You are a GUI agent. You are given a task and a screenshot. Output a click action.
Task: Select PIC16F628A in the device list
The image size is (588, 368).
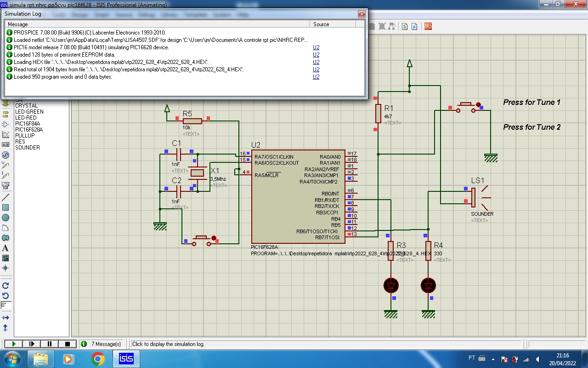29,130
